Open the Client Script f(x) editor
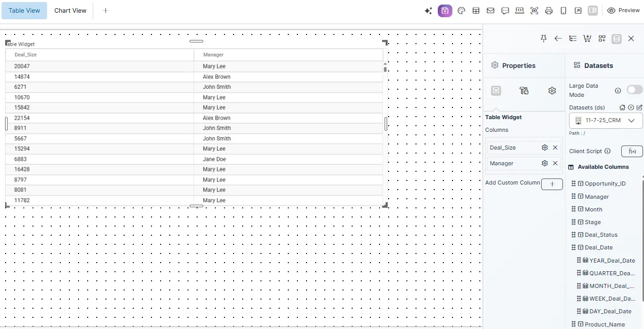Viewport: 644px width, 329px height. [632, 151]
